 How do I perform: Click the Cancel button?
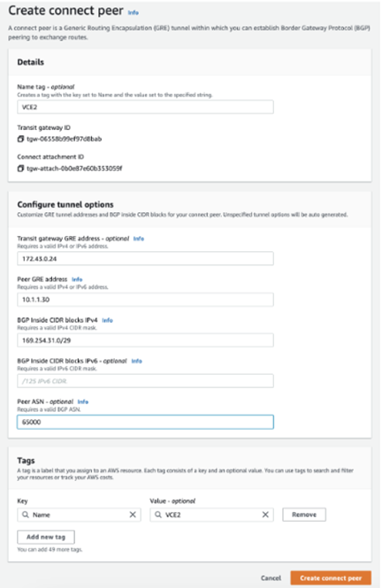(x=271, y=578)
